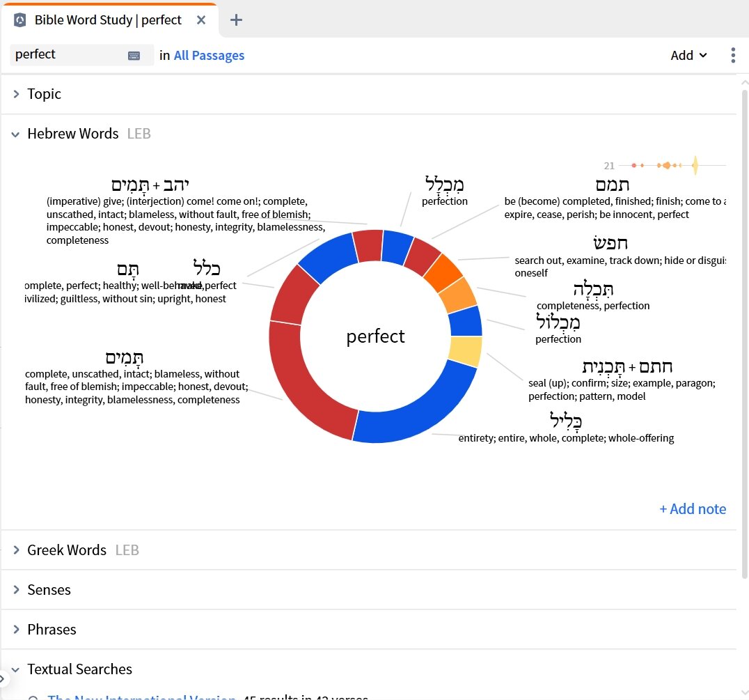Click the Hebrew word מִכְלוֹל
Viewport: 749px width, 700px height.
point(558,322)
